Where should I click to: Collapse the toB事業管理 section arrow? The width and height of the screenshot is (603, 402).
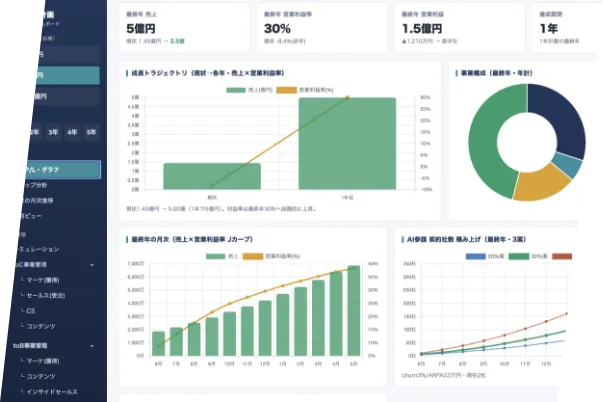pyautogui.click(x=92, y=346)
